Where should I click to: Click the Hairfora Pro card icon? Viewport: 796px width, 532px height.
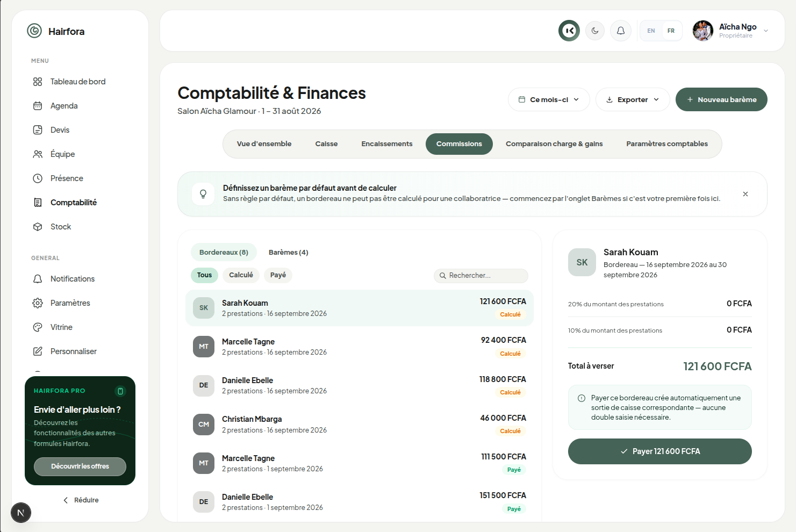click(120, 391)
